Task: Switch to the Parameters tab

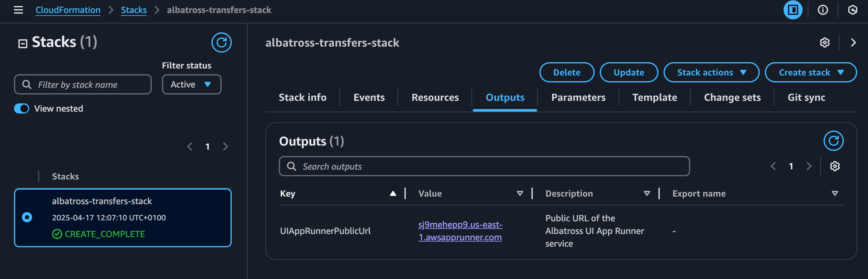Action: 578,98
